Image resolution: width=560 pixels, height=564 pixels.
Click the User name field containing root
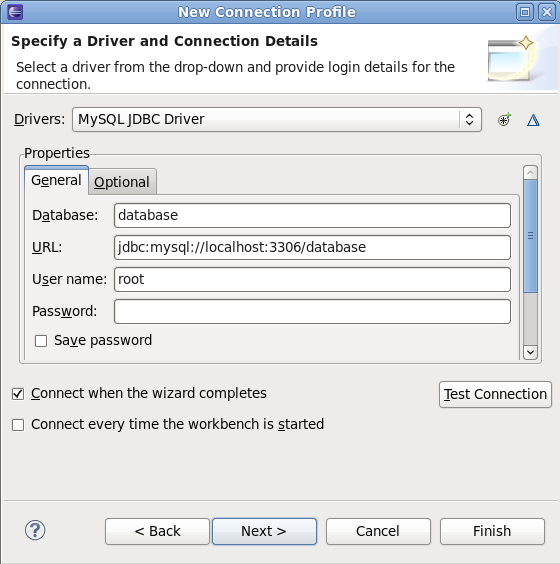[x=312, y=279]
